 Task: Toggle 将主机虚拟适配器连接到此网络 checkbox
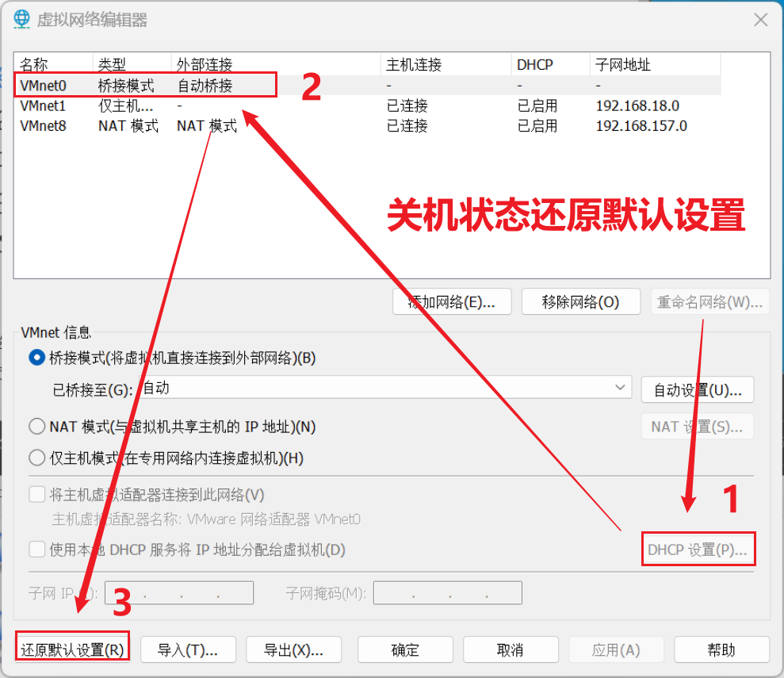click(x=37, y=495)
